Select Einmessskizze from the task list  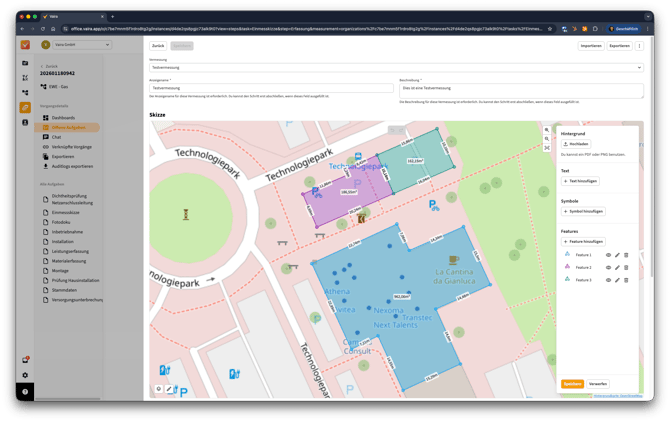pos(65,212)
